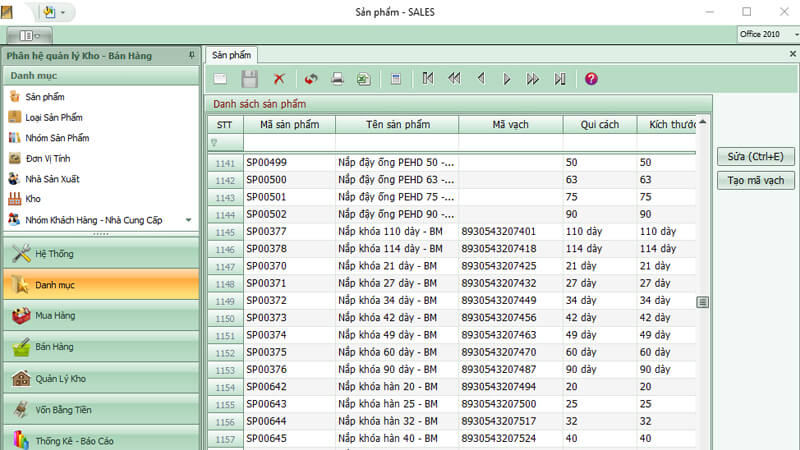Image resolution: width=800 pixels, height=450 pixels.
Task: Select barcode 8930543207418
Action: point(511,248)
